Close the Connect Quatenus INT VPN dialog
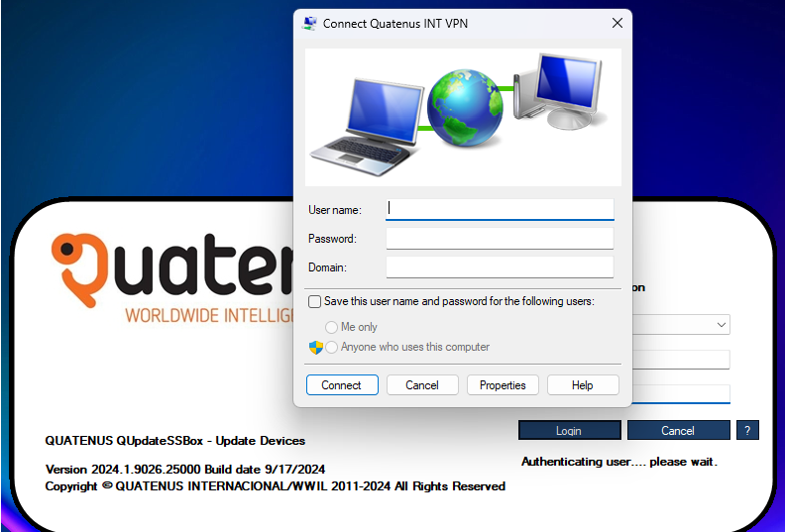The width and height of the screenshot is (785, 532). (617, 24)
